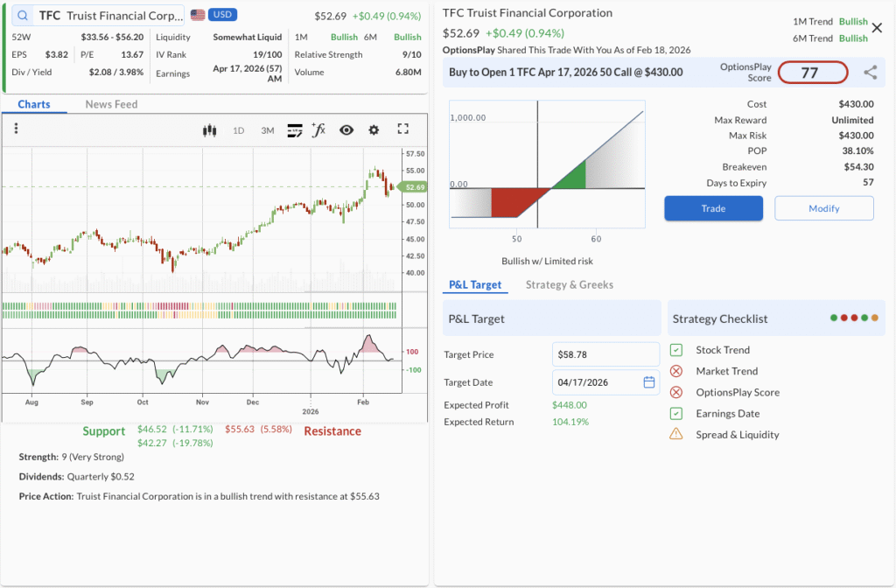The height and width of the screenshot is (588, 896).
Task: Click the Target Price input field
Action: (x=605, y=354)
